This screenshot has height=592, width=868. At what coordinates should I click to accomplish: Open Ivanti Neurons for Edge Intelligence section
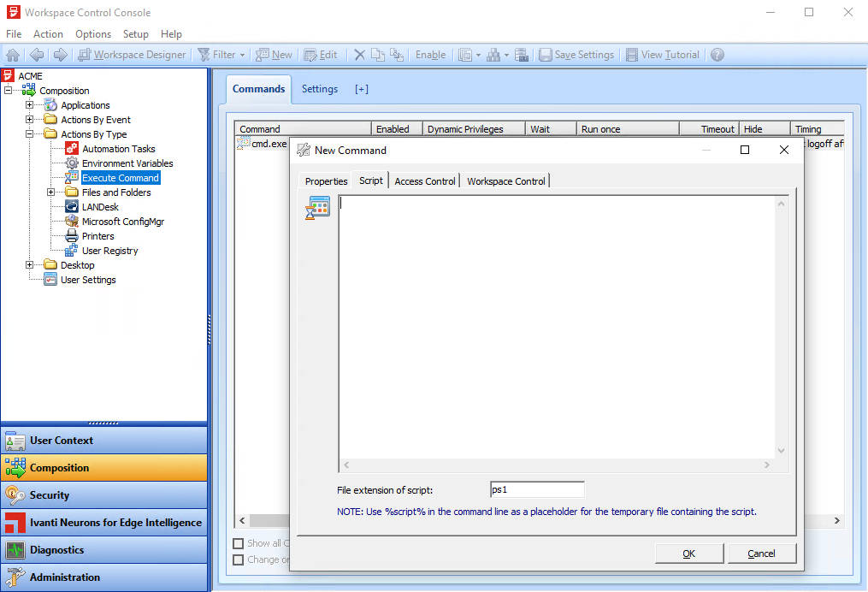click(104, 522)
